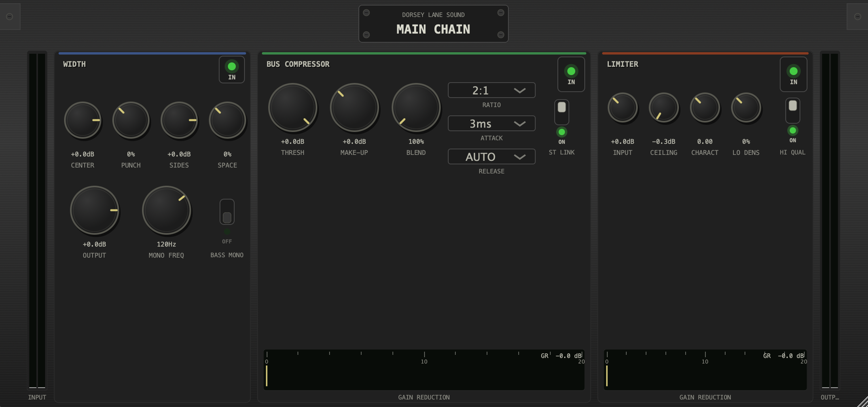Click the Limiter INPUT knob
The image size is (868, 407).
click(x=623, y=107)
